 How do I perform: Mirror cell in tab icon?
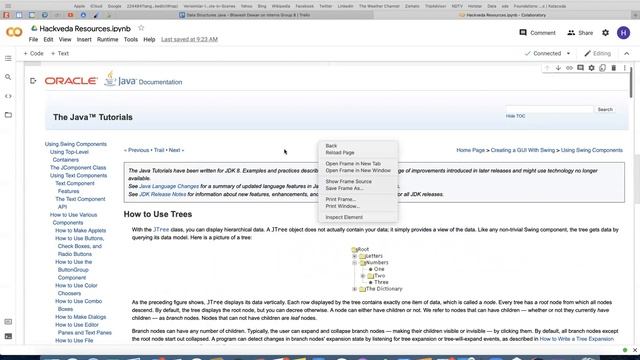pos(602,68)
